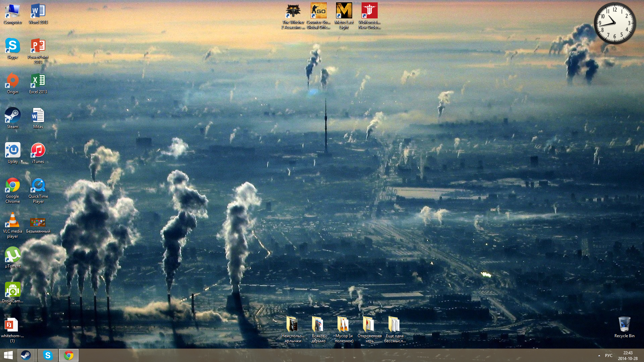Select the Metro Last Light shortcut
The height and width of the screenshot is (362, 644).
point(344,11)
